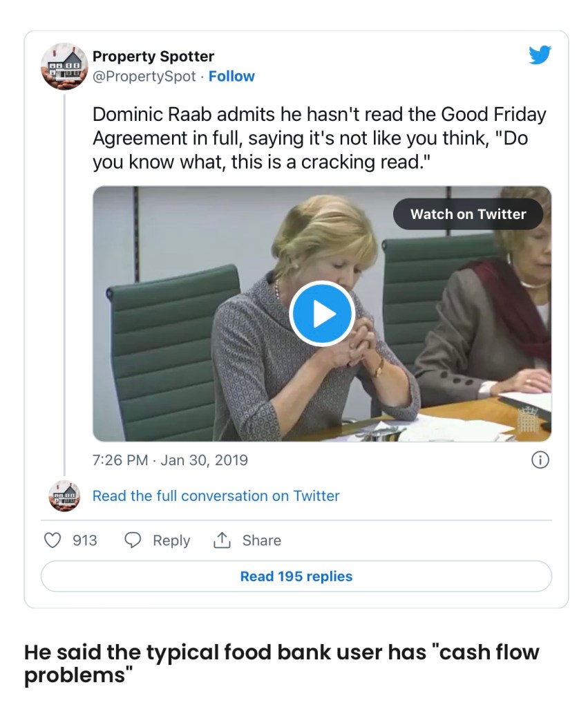Click the @PropertySpot handle

(144, 77)
